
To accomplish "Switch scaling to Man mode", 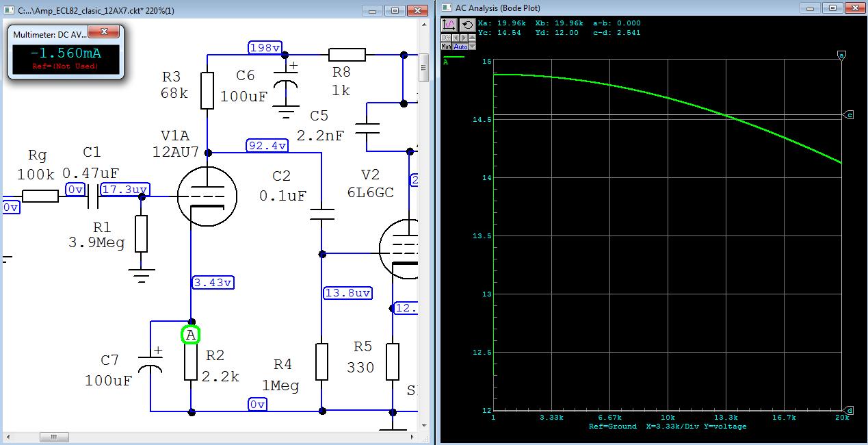I will click(446, 46).
